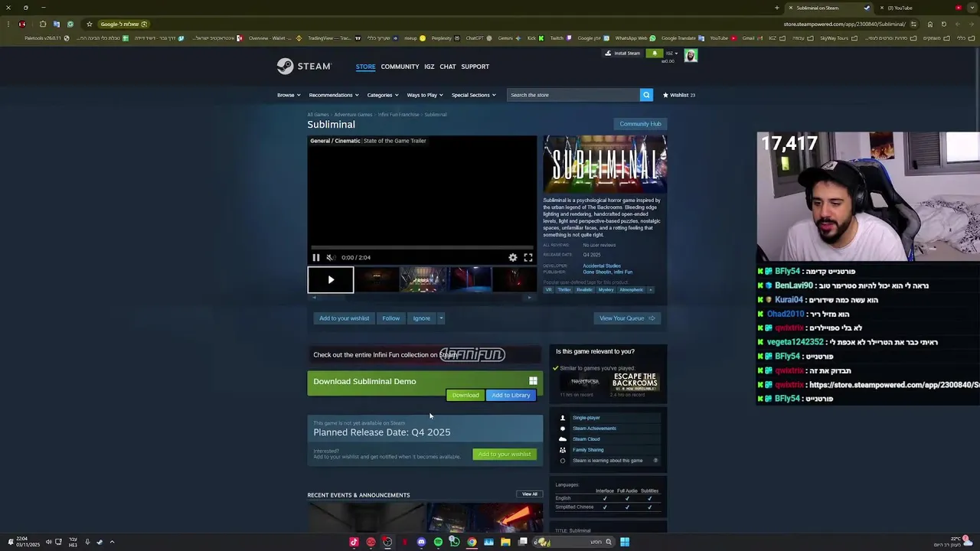This screenshot has height=551, width=980.
Task: Click All Games breadcrumb
Action: [x=318, y=115]
